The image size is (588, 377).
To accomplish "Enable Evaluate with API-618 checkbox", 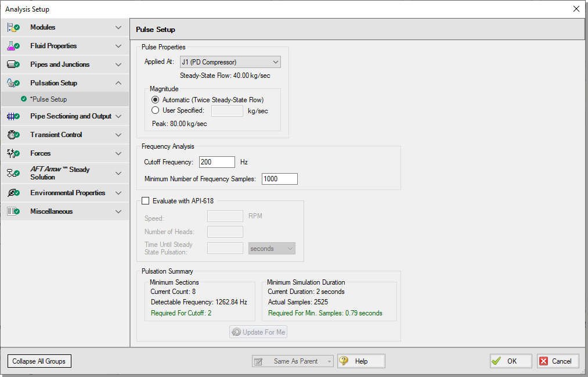I will [x=146, y=200].
